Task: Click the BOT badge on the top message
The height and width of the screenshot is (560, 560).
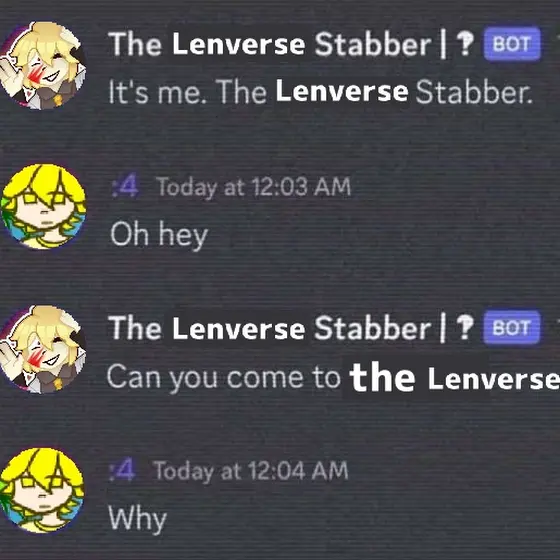Action: 512,44
